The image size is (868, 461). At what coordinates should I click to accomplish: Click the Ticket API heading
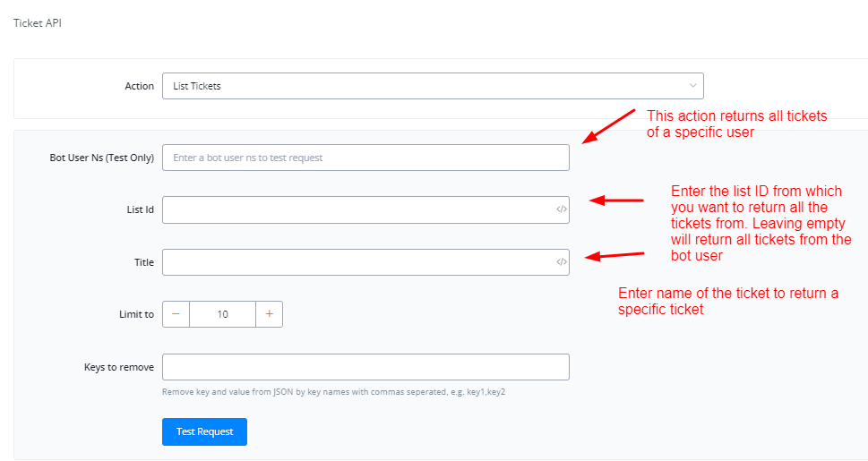point(37,23)
